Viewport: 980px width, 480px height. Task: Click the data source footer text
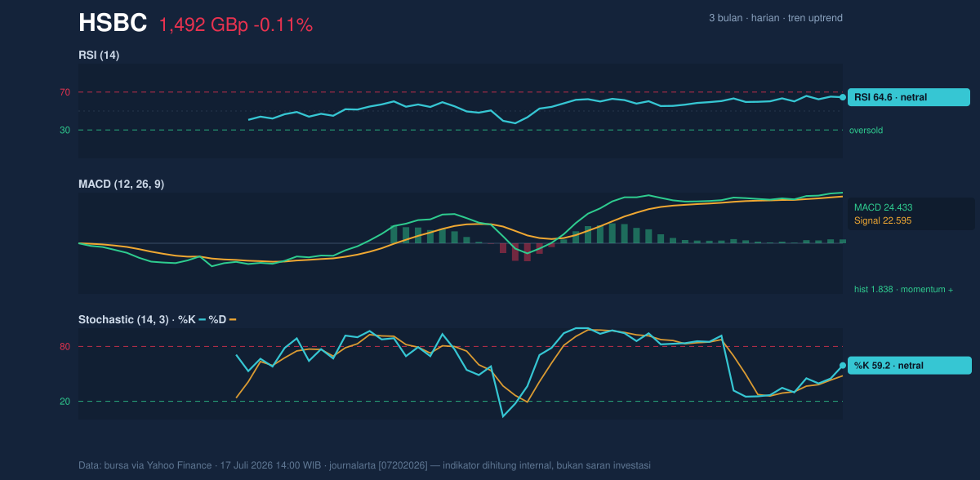pyautogui.click(x=364, y=465)
